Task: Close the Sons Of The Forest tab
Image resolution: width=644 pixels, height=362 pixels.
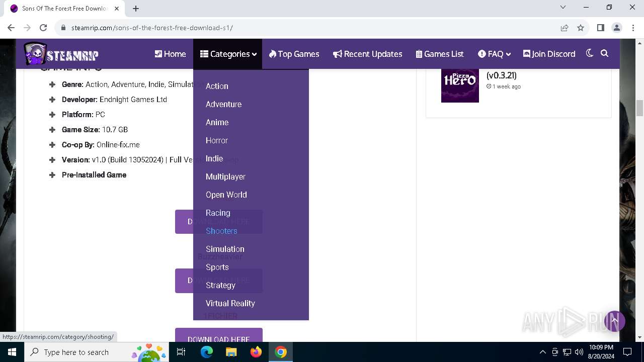Action: (x=116, y=9)
